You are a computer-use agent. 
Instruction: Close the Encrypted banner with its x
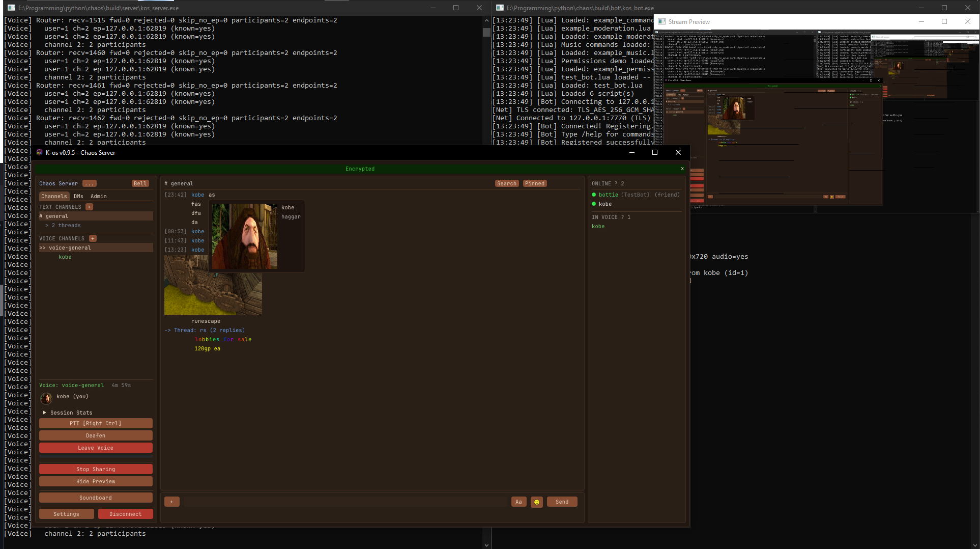(x=682, y=169)
